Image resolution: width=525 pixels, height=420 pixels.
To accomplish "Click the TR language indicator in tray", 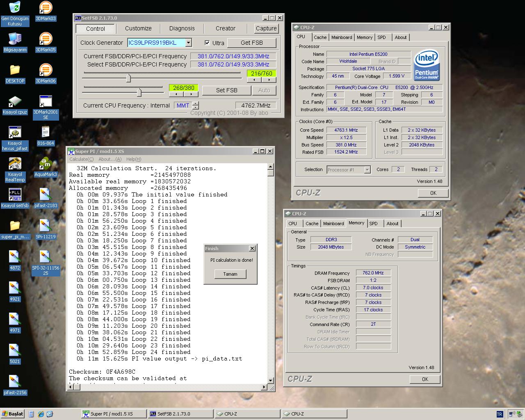I will pyautogui.click(x=500, y=414).
